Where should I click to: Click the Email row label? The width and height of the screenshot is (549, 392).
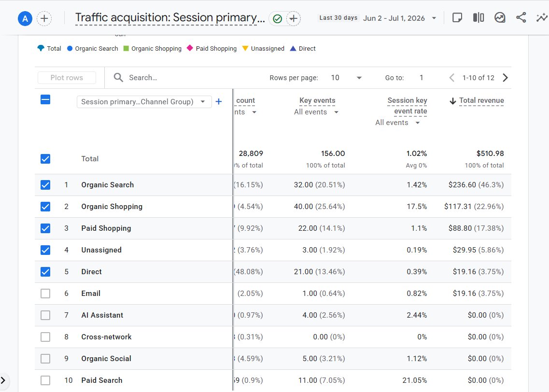click(x=91, y=294)
